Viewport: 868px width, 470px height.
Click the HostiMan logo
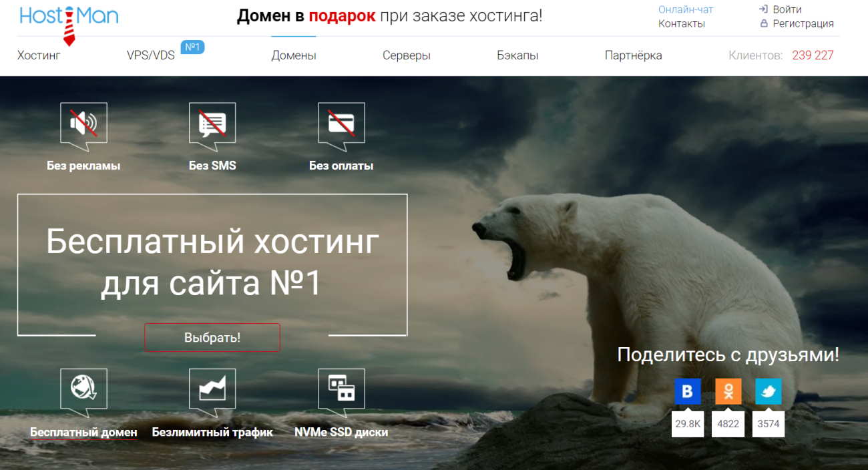[69, 18]
